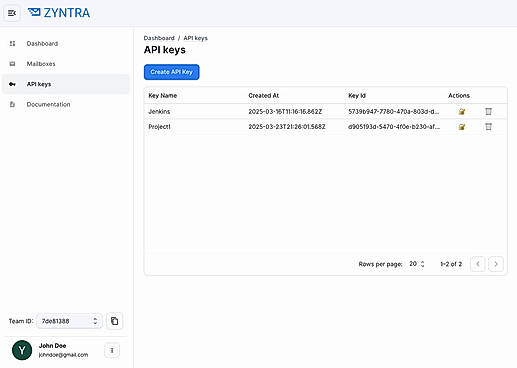
Task: Click the green Y user avatar
Action: [x=22, y=350]
